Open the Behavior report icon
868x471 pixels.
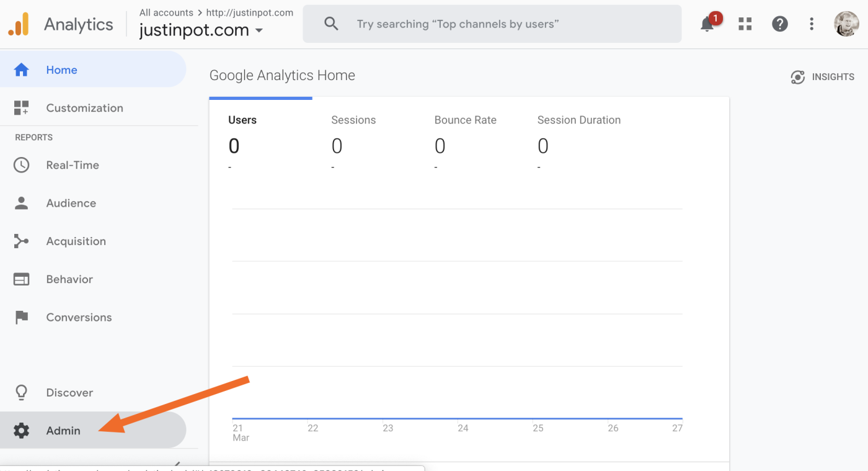pyautogui.click(x=22, y=279)
